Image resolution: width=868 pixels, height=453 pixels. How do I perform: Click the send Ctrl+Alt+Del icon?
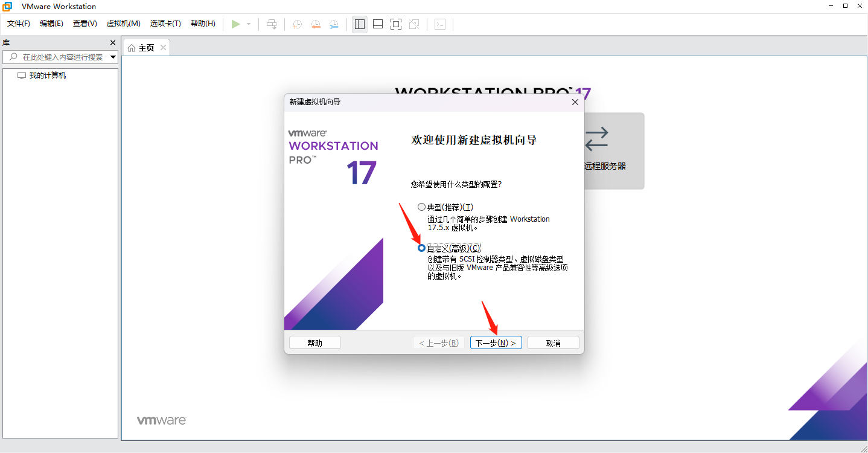(272, 24)
